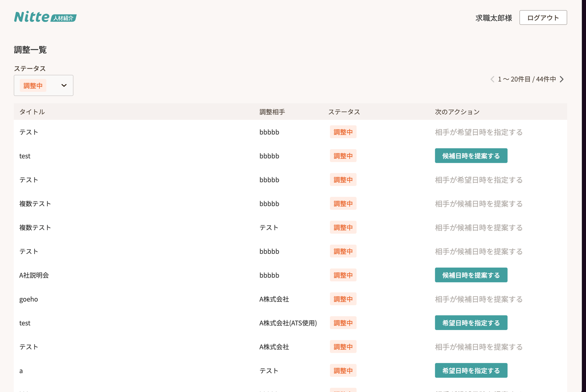Click 希望日時を指定する for row titled a
The height and width of the screenshot is (392, 586).
click(471, 371)
